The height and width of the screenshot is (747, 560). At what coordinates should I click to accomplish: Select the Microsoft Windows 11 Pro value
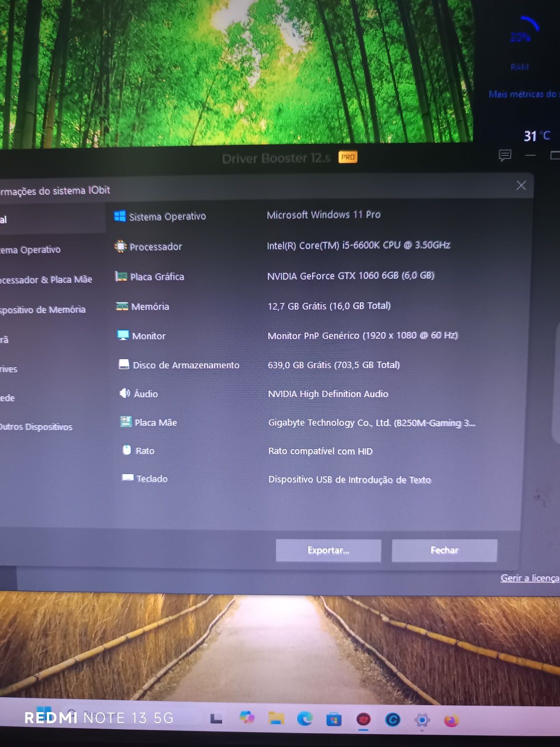point(324,215)
